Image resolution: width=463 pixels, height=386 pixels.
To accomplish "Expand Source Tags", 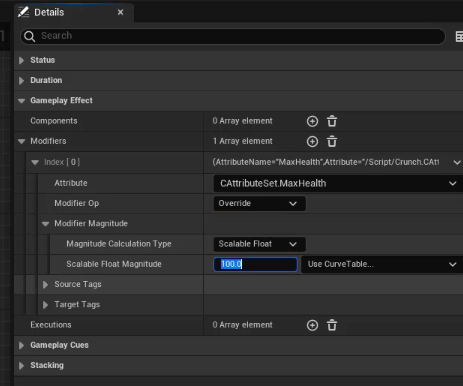I will (46, 284).
